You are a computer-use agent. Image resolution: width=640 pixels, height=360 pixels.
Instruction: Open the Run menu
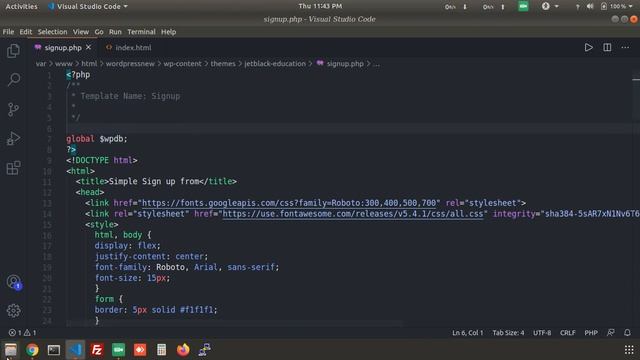115,32
